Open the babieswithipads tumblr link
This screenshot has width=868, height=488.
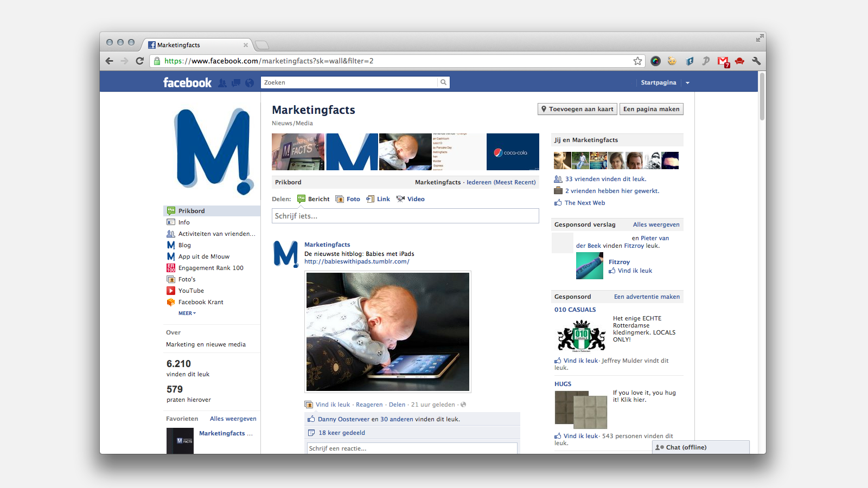tap(356, 261)
